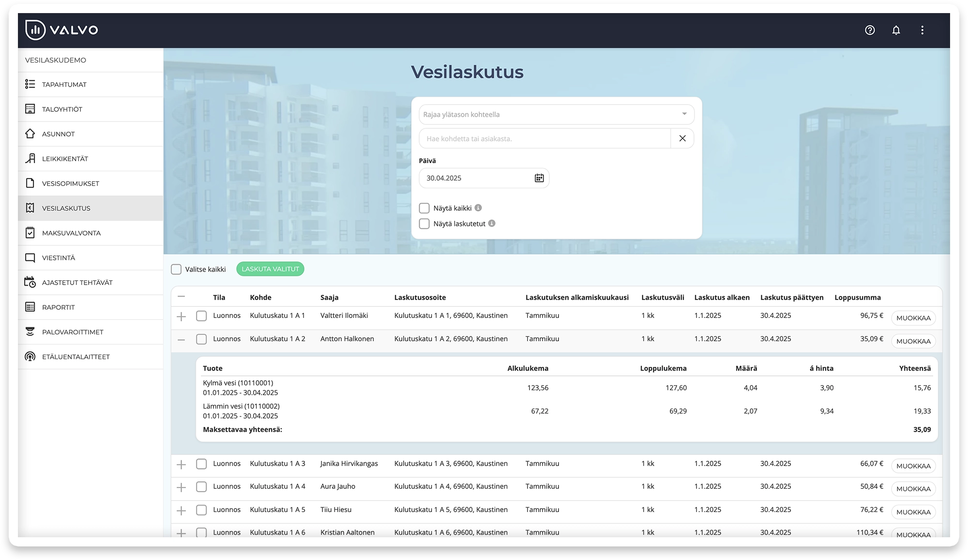Screen dimensions: 968x560
Task: Click the Viestintä message icon
Action: [30, 257]
